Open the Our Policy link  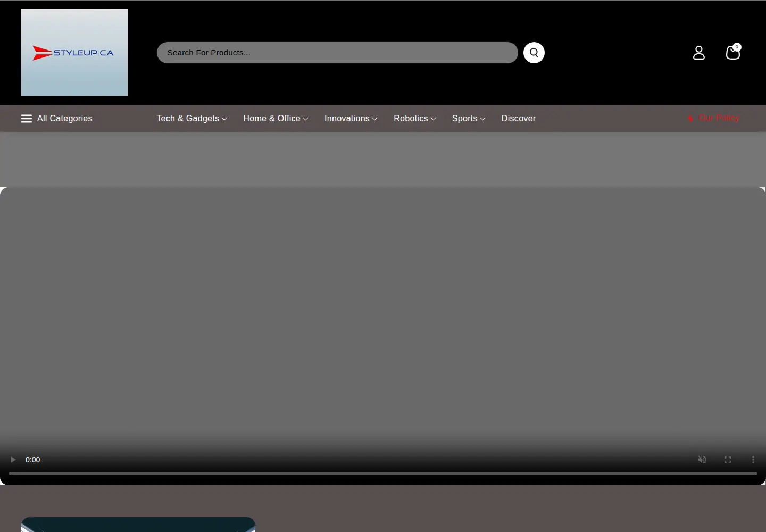[x=713, y=118]
